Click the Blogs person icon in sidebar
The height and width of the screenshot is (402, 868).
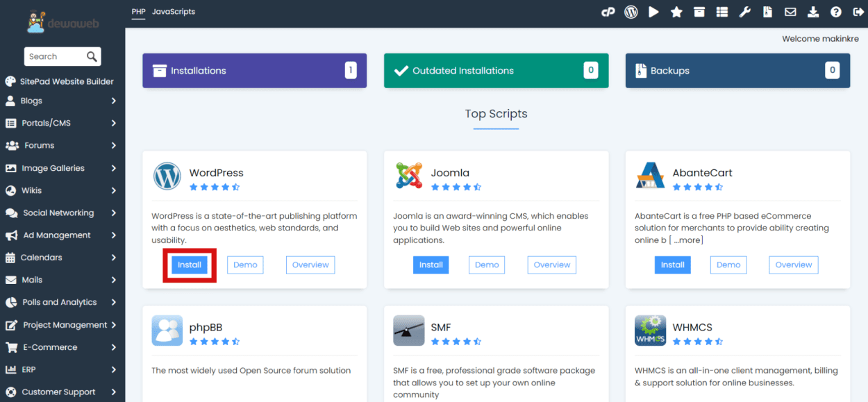click(10, 101)
